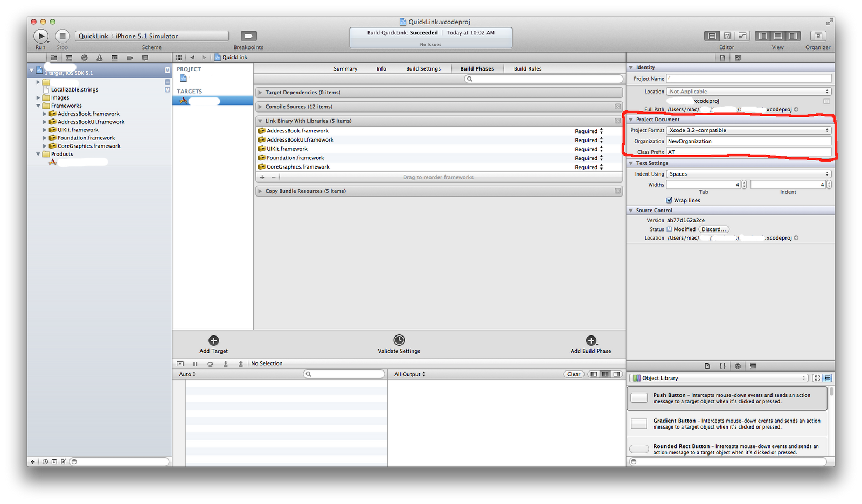This screenshot has height=504, width=862.
Task: Show the File Template library
Action: (x=707, y=366)
